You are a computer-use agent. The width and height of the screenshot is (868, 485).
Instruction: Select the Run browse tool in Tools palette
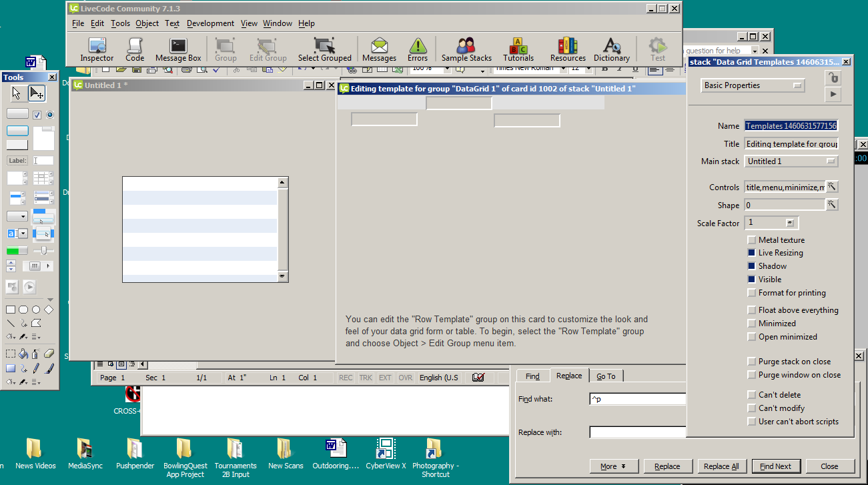tap(17, 93)
